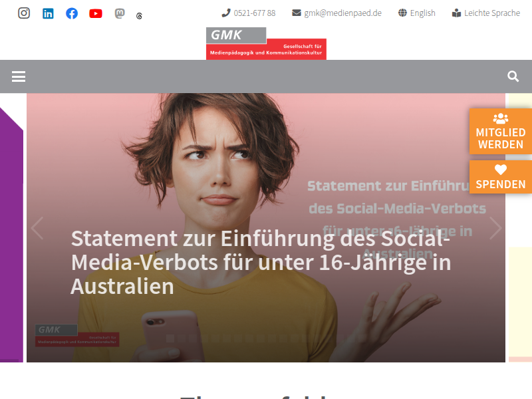
Task: Switch to Leichte Sprache
Action: pyautogui.click(x=486, y=13)
